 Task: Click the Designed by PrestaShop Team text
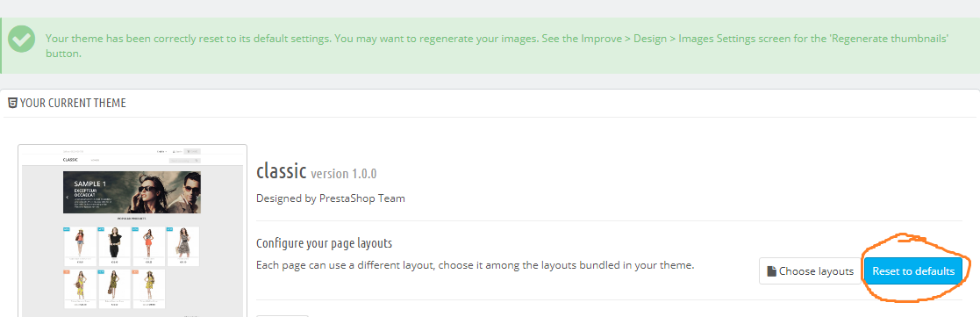(x=331, y=198)
